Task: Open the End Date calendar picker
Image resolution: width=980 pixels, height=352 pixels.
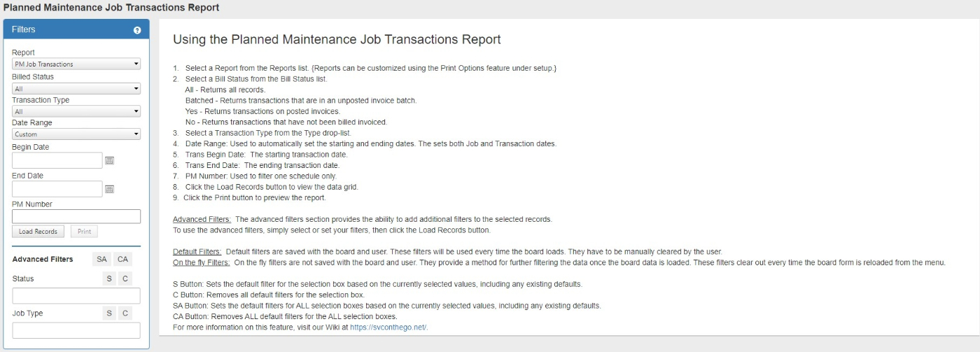Action: [x=109, y=189]
